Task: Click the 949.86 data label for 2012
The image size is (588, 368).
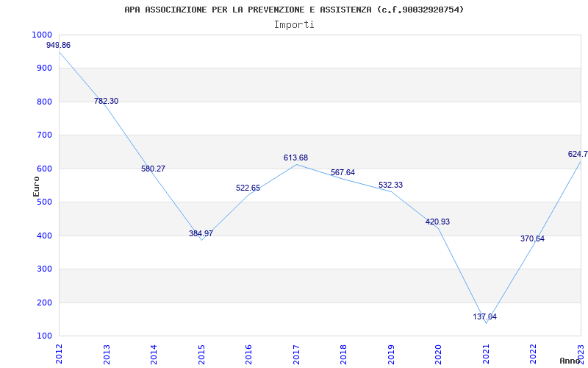Action: point(58,46)
